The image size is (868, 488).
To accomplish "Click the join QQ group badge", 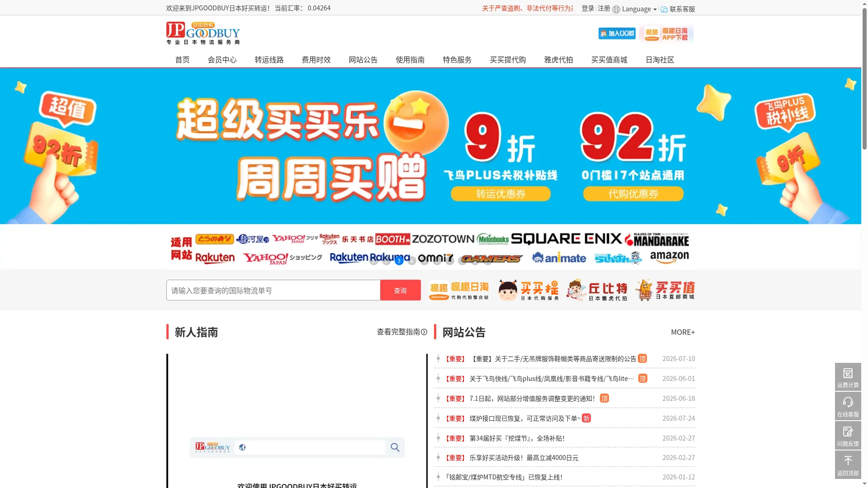I will click(x=617, y=33).
